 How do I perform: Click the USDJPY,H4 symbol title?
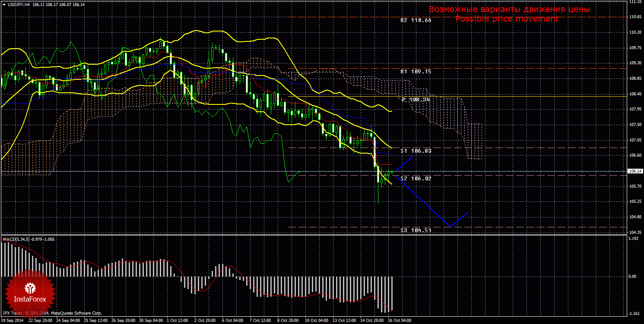click(19, 4)
